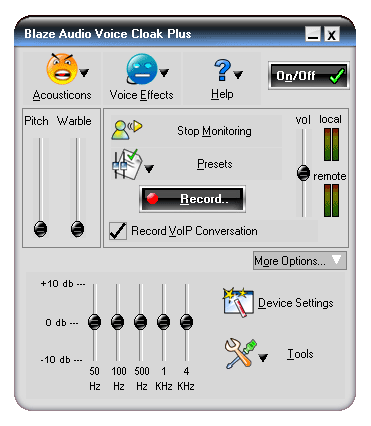The image size is (371, 426).
Task: Click the vol slider knob
Action: [303, 173]
